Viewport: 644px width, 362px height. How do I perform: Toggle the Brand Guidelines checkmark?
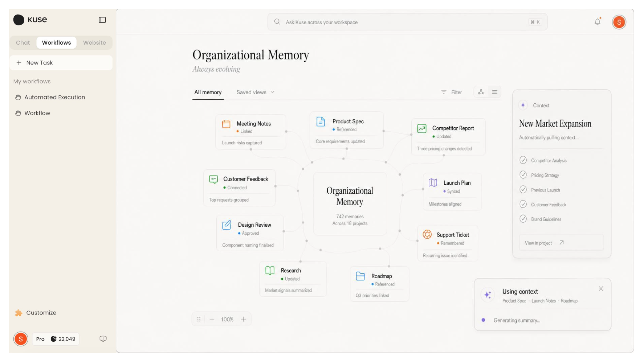coord(523,219)
